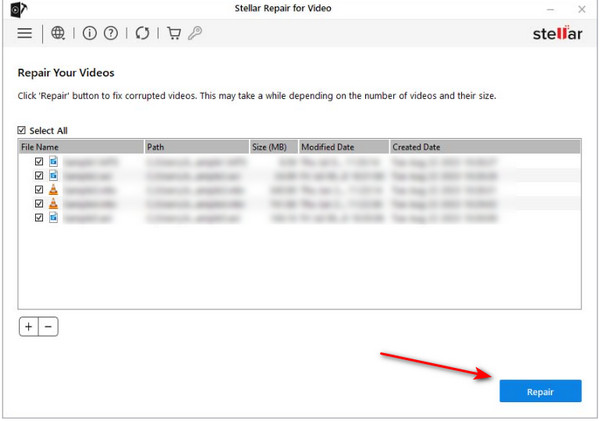The image size is (600, 421).
Task: Open the About information icon
Action: pyautogui.click(x=90, y=33)
